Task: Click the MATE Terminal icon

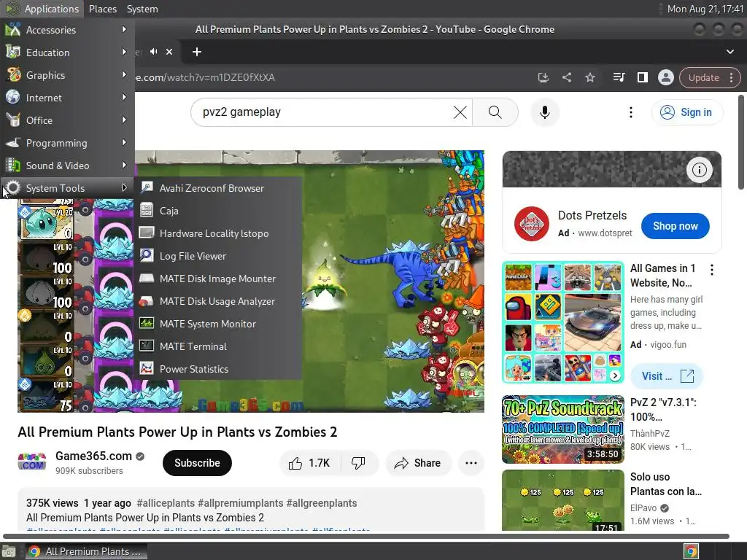Action: click(x=146, y=346)
